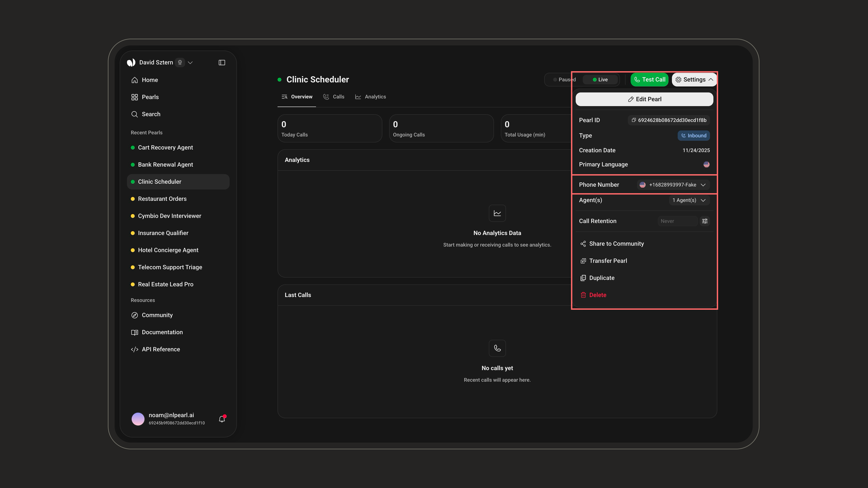The height and width of the screenshot is (488, 868).
Task: Click the Pearl logo in the sidebar header
Action: pos(131,63)
